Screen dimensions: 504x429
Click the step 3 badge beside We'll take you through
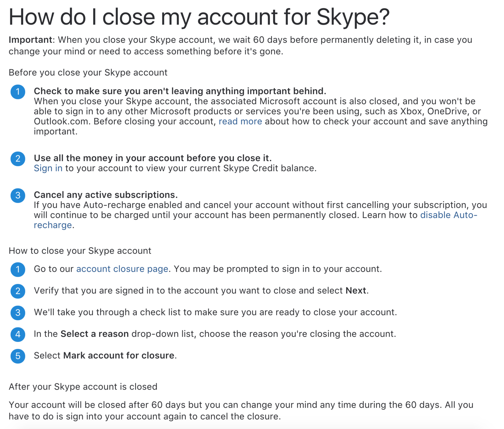pos(18,313)
